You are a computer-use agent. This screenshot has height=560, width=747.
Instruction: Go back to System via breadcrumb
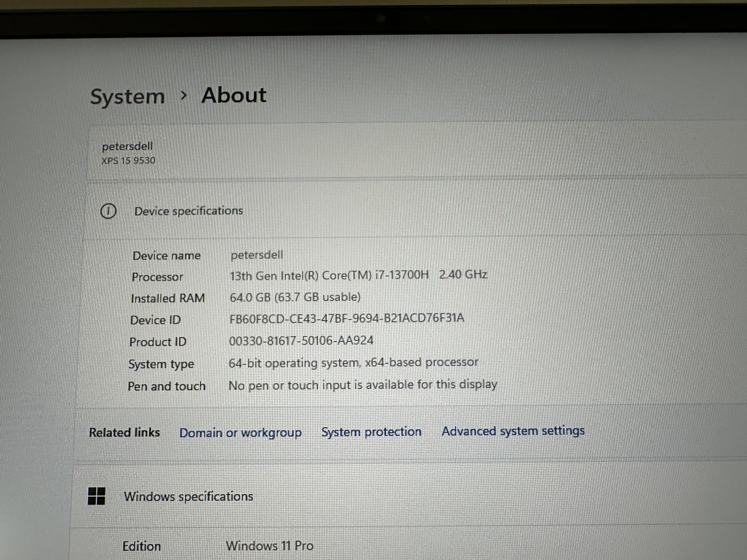click(x=127, y=96)
